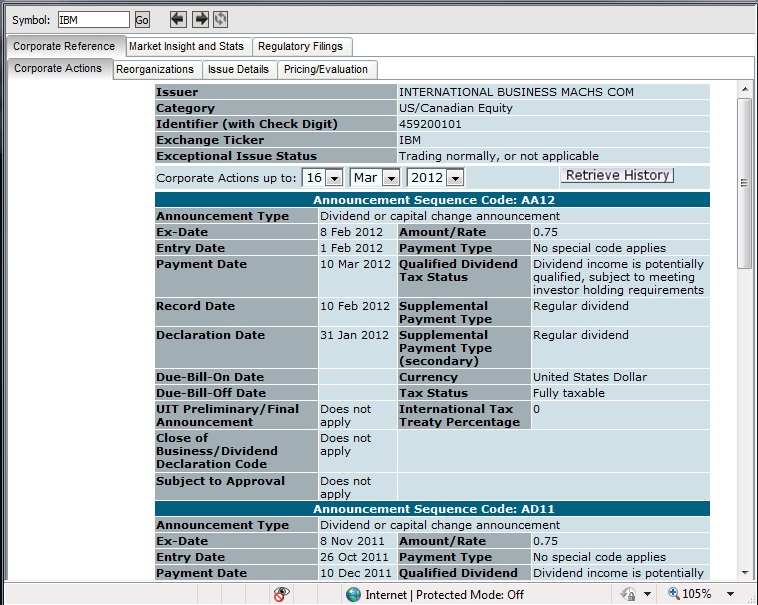Image resolution: width=758 pixels, height=605 pixels.
Task: Open the day dropdown showing 16
Action: 334,178
